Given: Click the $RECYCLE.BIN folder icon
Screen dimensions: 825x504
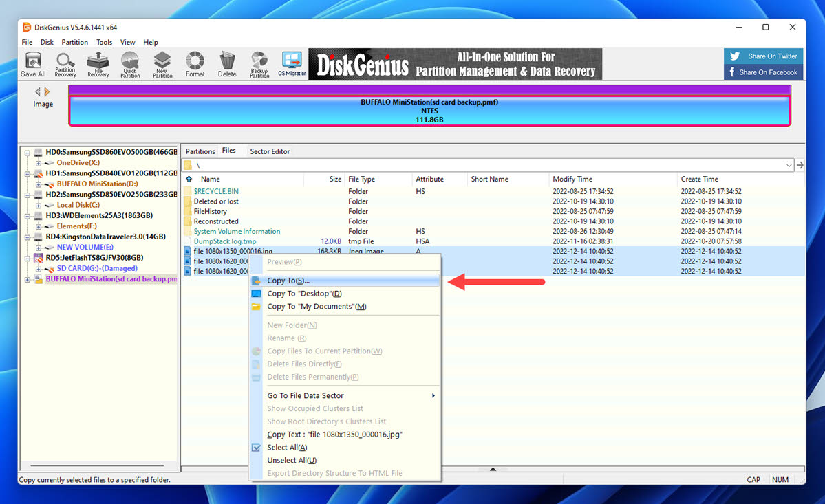Looking at the screenshot, I should point(188,191).
